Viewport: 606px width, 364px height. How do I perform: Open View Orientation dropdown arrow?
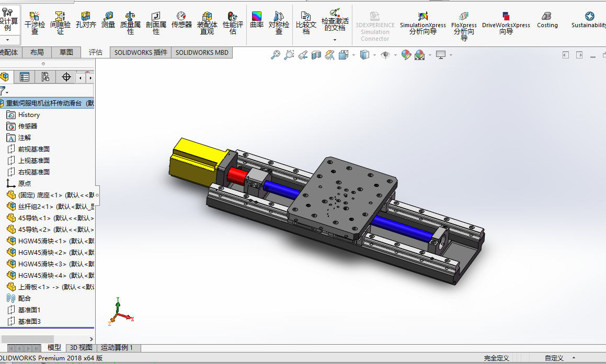tap(353, 55)
